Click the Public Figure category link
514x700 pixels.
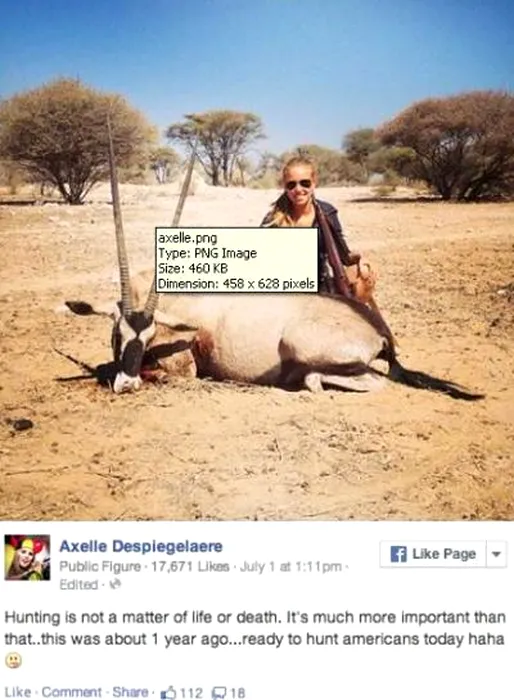[x=100, y=567]
